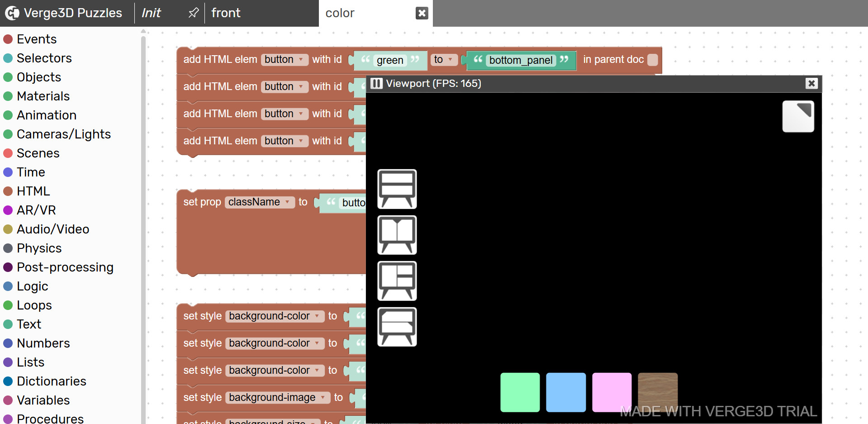Select the cabinet with shelves icon
This screenshot has width=868, height=424.
click(397, 281)
